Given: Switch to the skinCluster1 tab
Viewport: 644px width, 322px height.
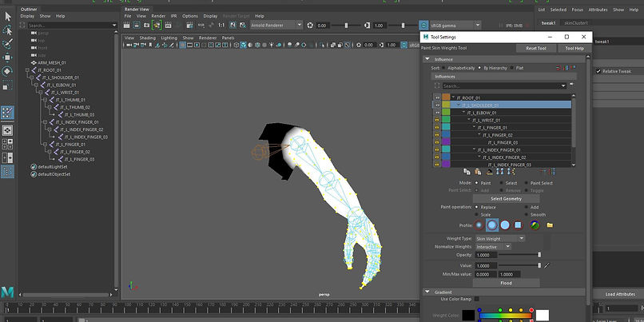Looking at the screenshot, I should (x=576, y=23).
